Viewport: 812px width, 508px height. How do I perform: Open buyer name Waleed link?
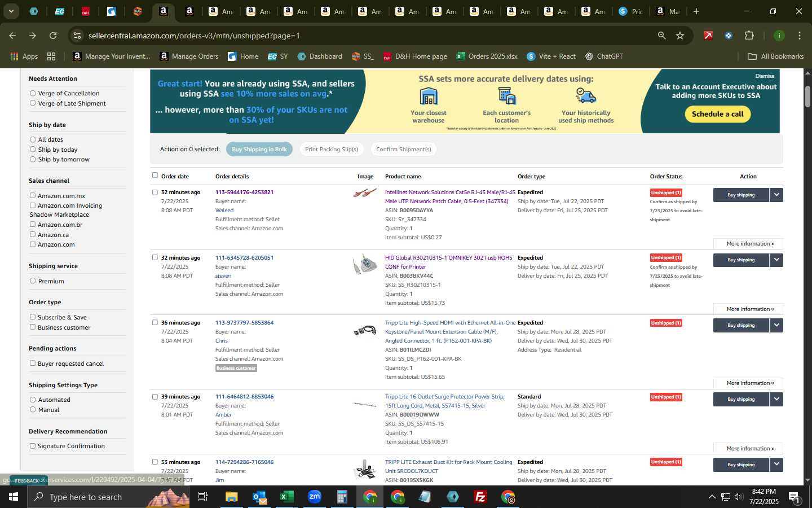(x=224, y=211)
